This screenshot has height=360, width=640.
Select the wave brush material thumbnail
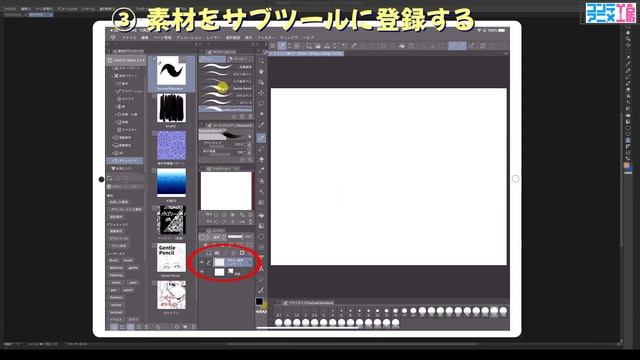point(171,71)
